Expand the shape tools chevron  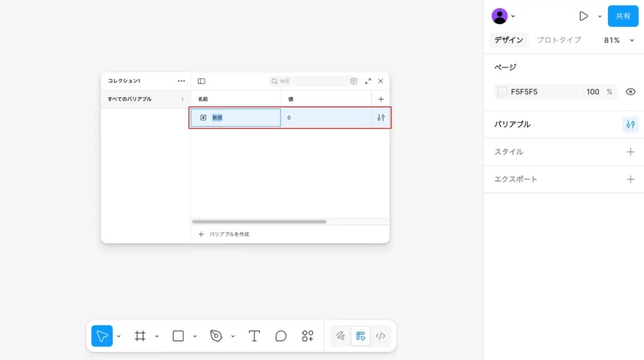coord(195,337)
